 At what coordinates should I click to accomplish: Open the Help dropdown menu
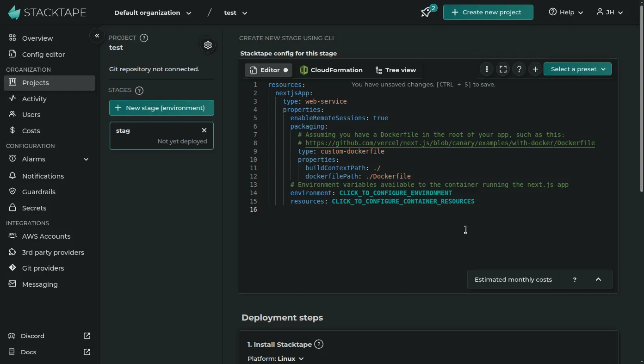pos(566,12)
